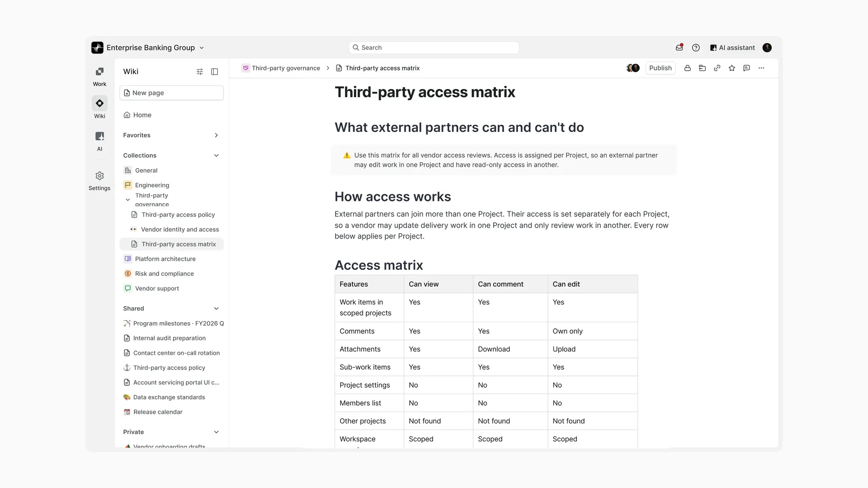Screen dimensions: 868x488
Task: Open the AI assistant
Action: pos(732,47)
